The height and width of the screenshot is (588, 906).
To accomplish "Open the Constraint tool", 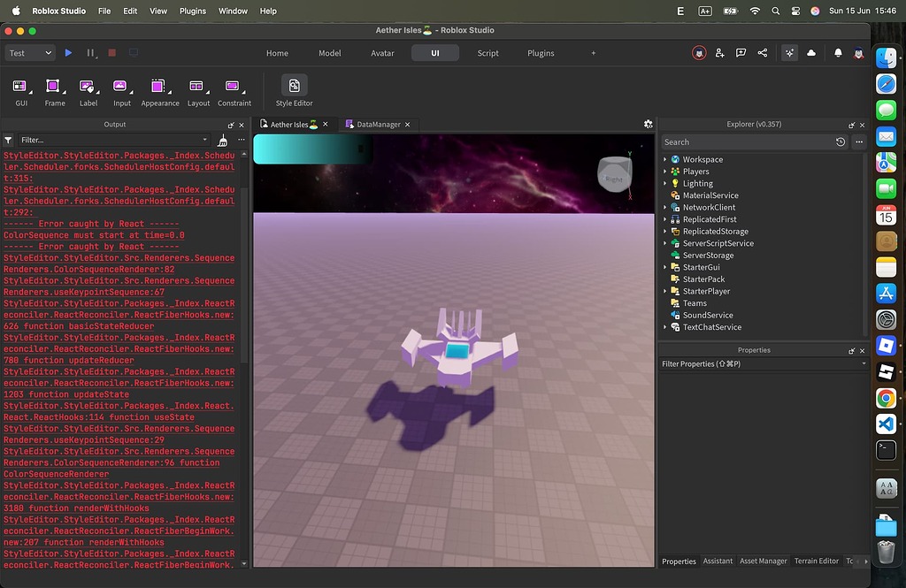I will pyautogui.click(x=234, y=93).
